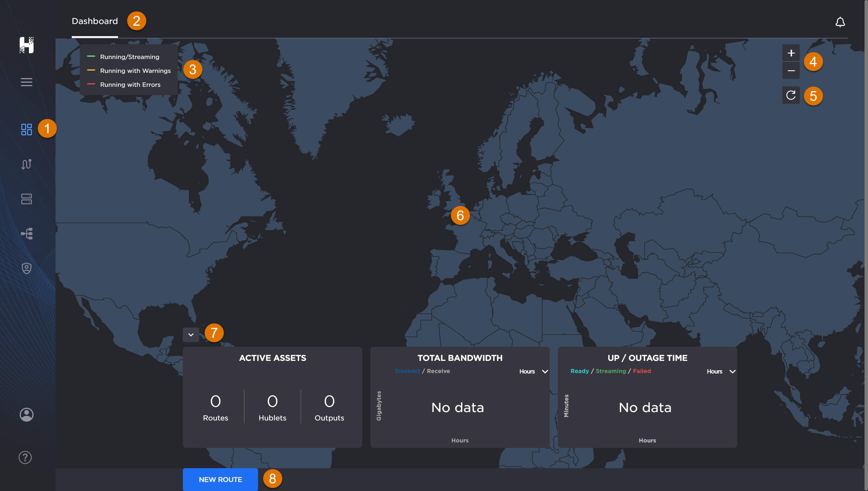Viewport: 868px width, 491px height.
Task: Toggle the Running with Errors legend entry
Action: [x=130, y=84]
